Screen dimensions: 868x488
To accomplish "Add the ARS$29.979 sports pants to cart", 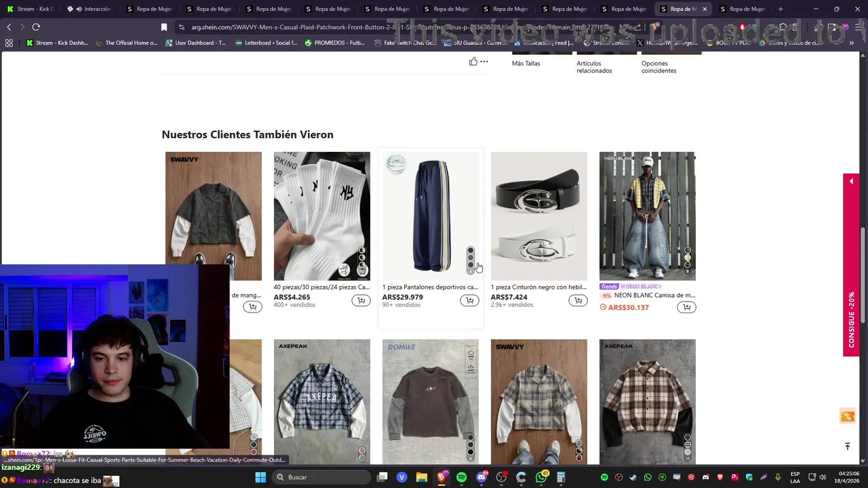I will point(469,300).
